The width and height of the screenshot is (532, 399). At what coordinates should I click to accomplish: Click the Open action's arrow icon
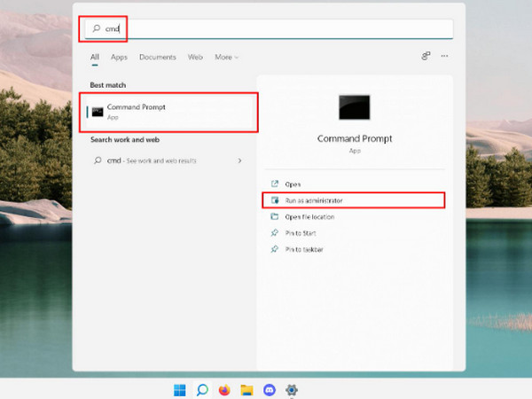pyautogui.click(x=275, y=184)
